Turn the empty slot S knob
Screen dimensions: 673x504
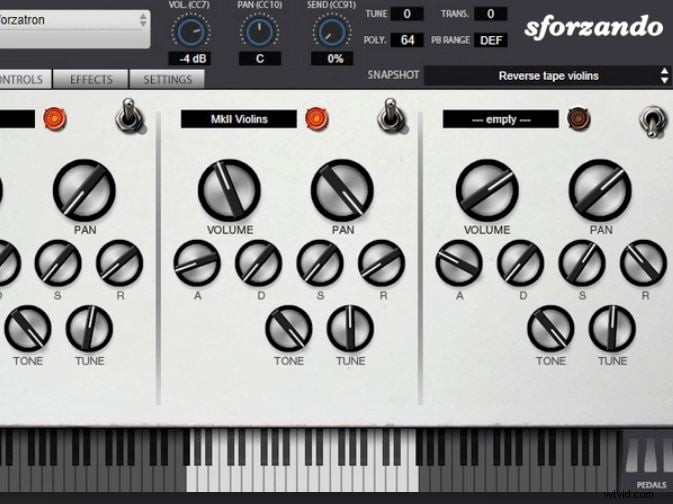pyautogui.click(x=582, y=263)
